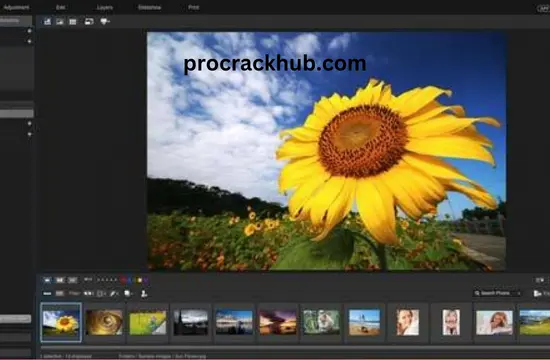The width and height of the screenshot is (550, 360).
Task: Expand first arrow in left panel
Action: coord(29,31)
